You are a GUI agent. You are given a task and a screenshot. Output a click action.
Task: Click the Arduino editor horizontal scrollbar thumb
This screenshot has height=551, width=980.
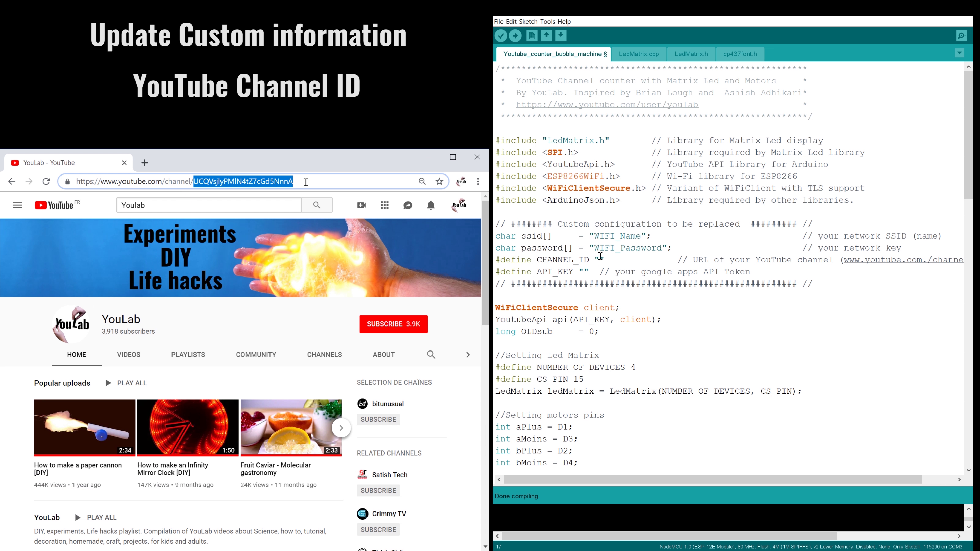(713, 480)
